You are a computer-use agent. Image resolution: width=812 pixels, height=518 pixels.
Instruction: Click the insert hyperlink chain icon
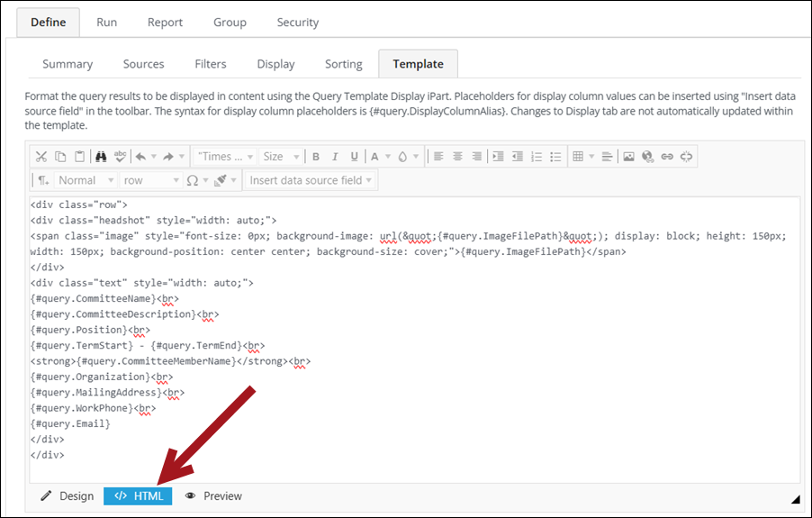(667, 157)
